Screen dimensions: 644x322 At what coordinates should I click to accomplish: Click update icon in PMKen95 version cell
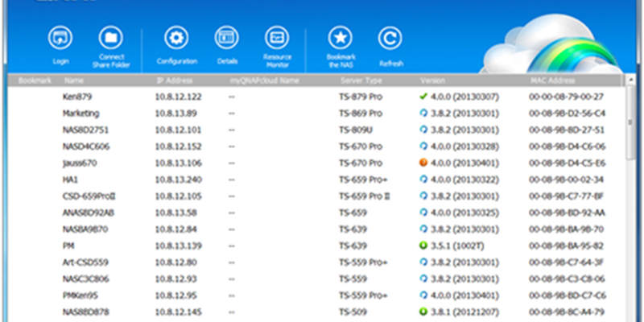(x=423, y=295)
